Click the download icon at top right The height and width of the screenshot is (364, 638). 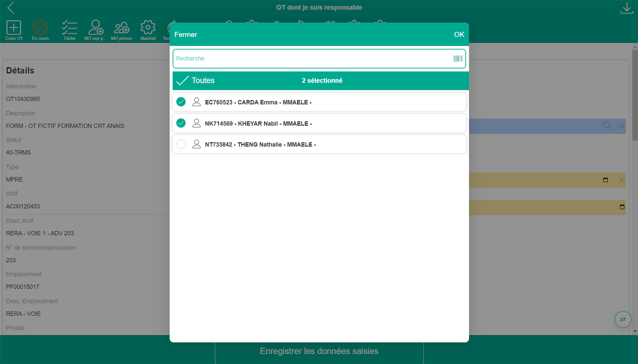coord(626,8)
